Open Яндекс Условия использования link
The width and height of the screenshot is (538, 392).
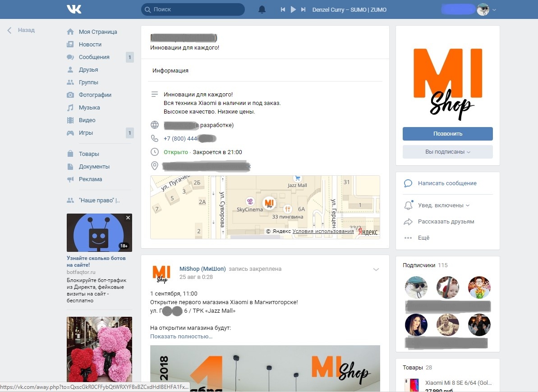pos(323,232)
